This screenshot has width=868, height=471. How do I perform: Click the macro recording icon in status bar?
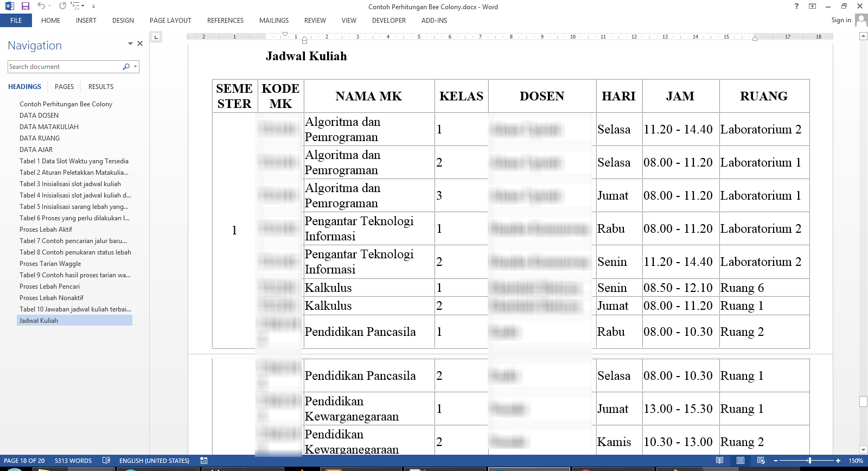pos(204,461)
